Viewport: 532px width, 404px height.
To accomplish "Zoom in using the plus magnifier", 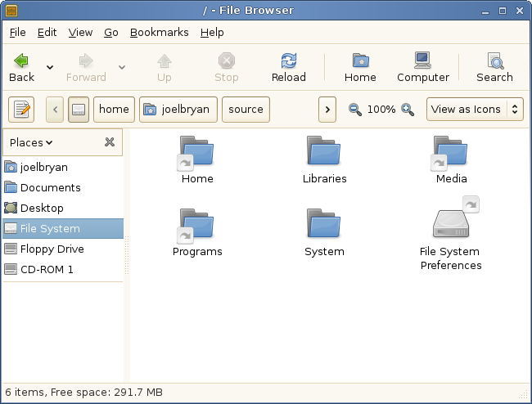I will [x=408, y=110].
